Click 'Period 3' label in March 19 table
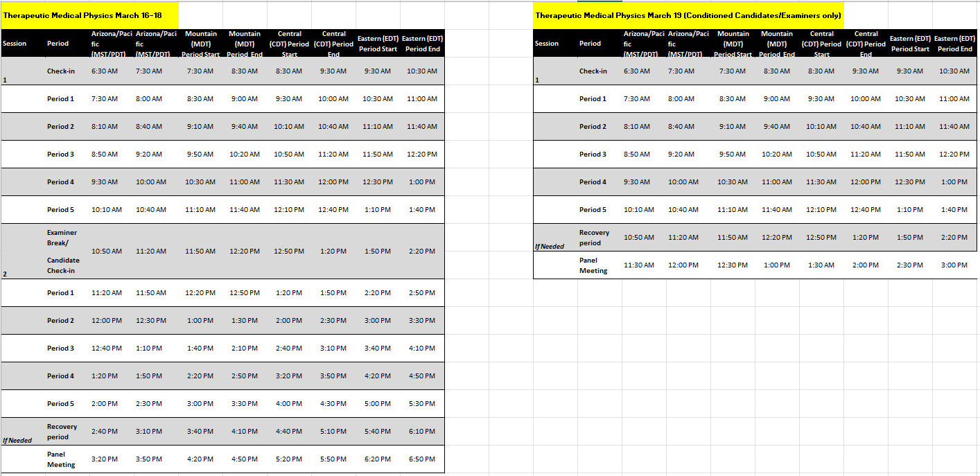 (593, 155)
